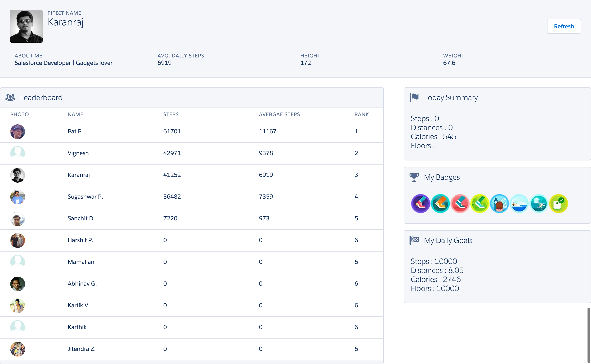Click the steps value 36482

(172, 197)
